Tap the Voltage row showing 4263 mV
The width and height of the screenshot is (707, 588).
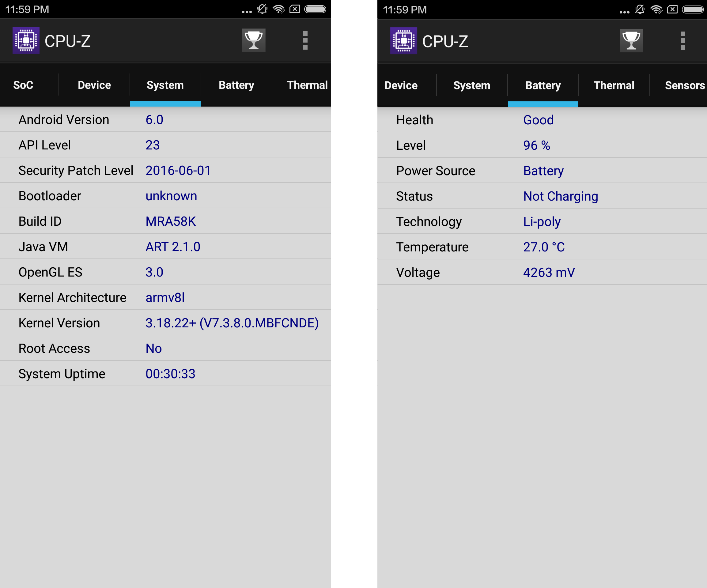coord(542,272)
